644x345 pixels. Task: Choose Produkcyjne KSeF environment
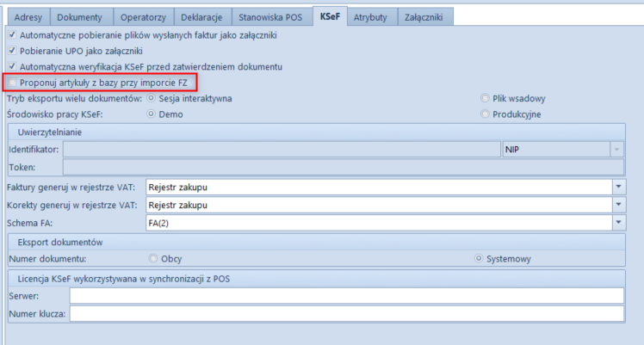click(485, 114)
